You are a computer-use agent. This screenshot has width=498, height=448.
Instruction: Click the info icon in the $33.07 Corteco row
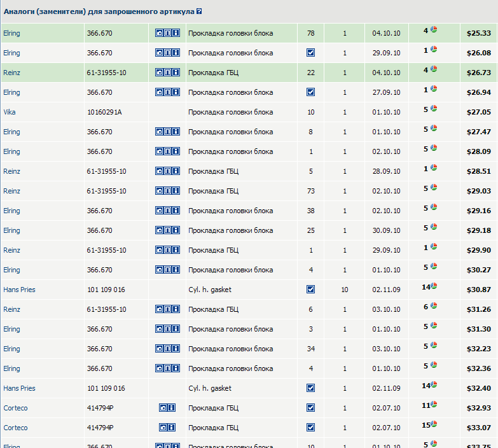[x=171, y=428]
